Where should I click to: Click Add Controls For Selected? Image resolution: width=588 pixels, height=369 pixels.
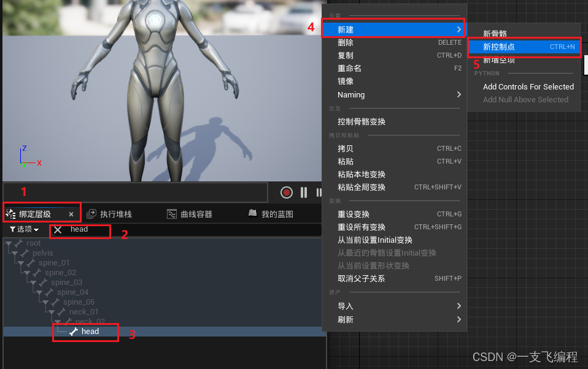click(x=528, y=86)
